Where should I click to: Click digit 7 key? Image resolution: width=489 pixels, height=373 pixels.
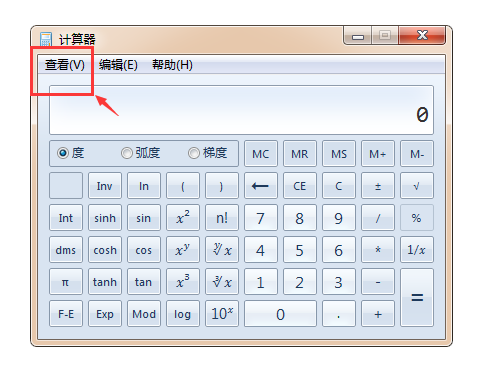(x=261, y=218)
